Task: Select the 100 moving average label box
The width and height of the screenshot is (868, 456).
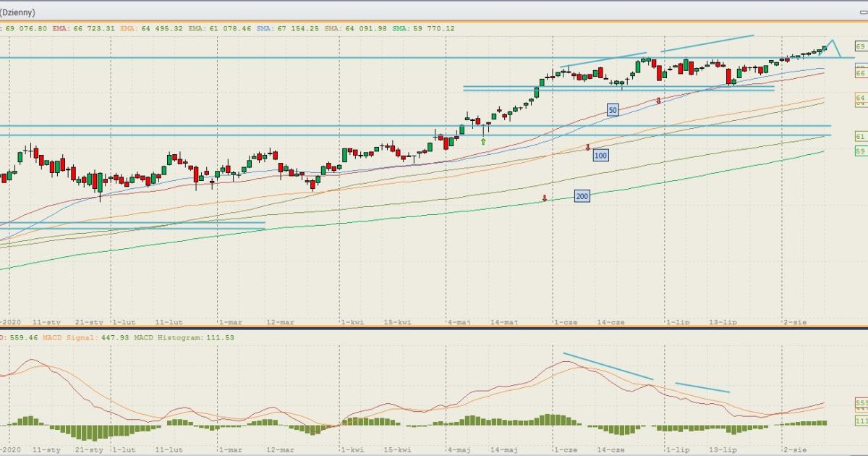Action: 600,155
